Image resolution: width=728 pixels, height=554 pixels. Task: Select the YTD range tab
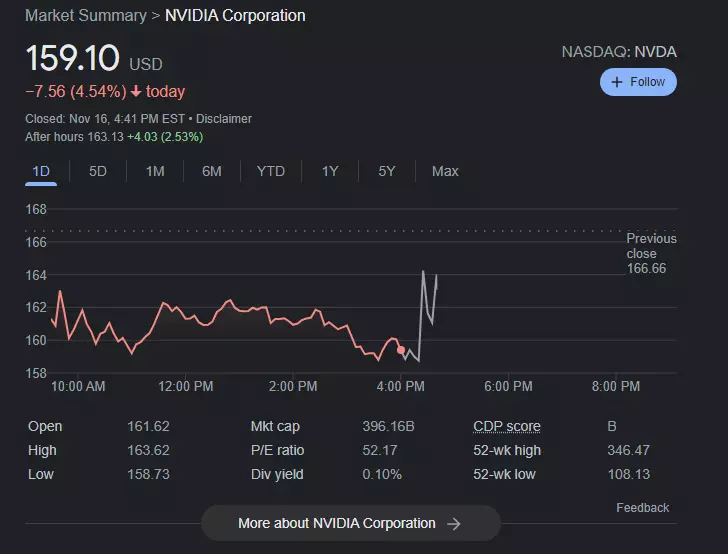click(270, 171)
